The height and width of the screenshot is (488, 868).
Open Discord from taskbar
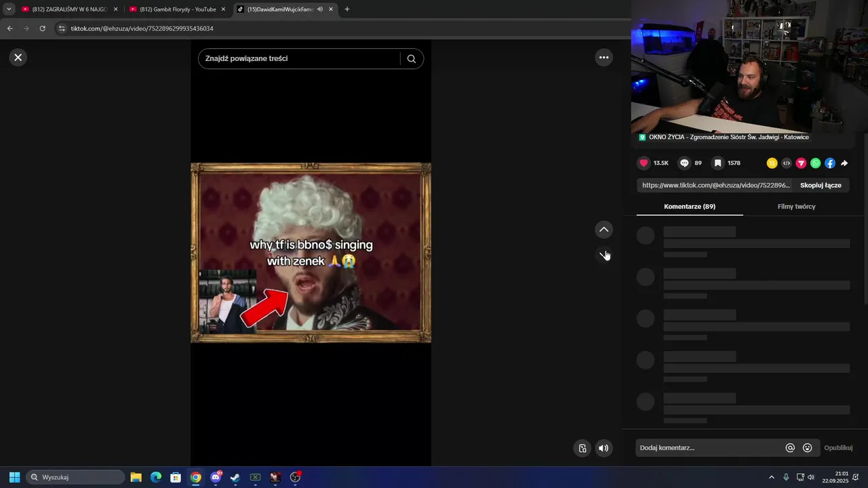tap(216, 477)
